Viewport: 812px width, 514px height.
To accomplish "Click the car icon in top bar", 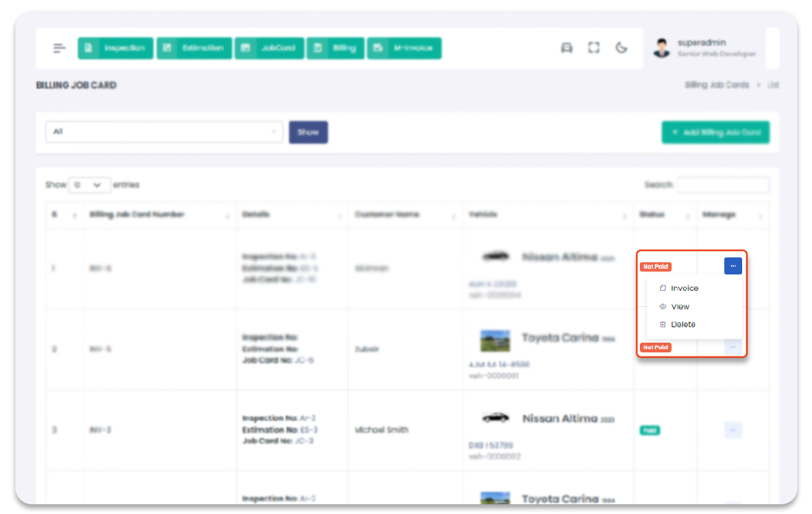I will click(567, 48).
